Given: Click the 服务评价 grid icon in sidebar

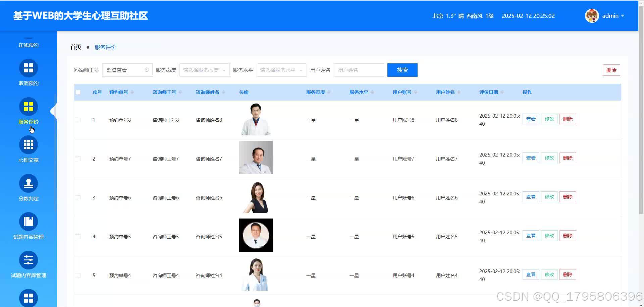Looking at the screenshot, I should [29, 107].
